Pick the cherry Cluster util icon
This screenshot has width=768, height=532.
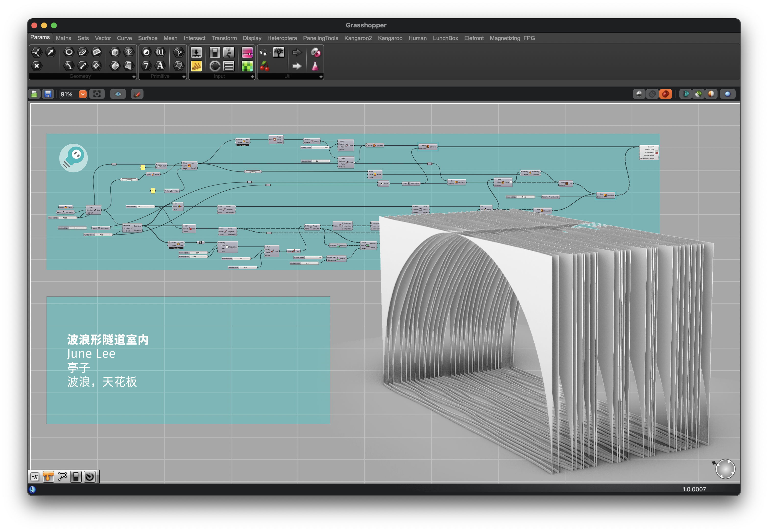point(264,66)
